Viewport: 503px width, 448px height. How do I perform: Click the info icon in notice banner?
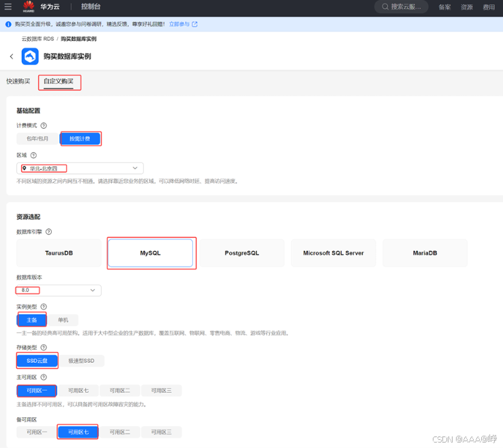(x=8, y=25)
